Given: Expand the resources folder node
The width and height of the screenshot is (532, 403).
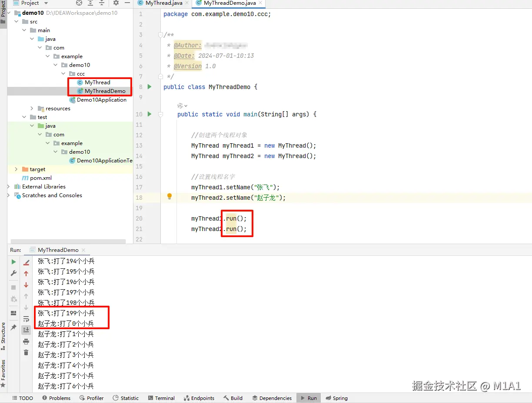Looking at the screenshot, I should (x=32, y=109).
